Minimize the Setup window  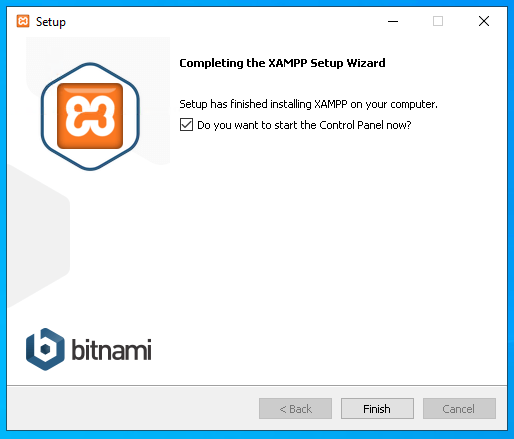click(393, 21)
